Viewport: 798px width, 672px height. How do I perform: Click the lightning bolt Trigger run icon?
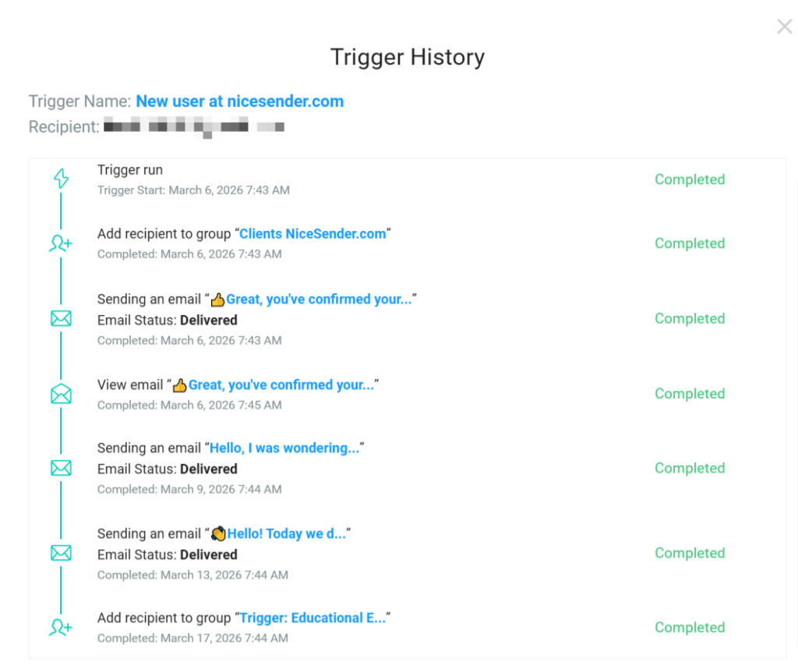(61, 178)
